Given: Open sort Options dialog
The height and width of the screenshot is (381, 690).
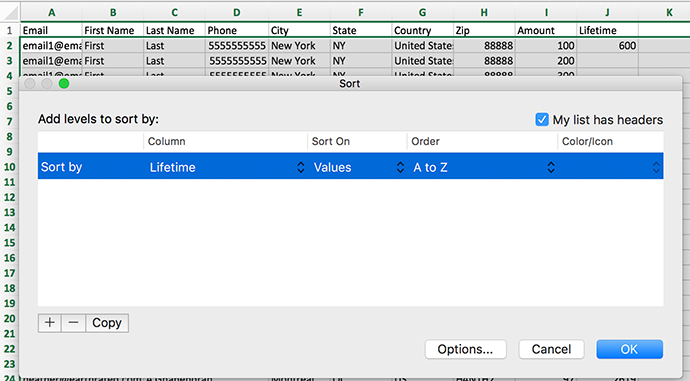Looking at the screenshot, I should 466,349.
